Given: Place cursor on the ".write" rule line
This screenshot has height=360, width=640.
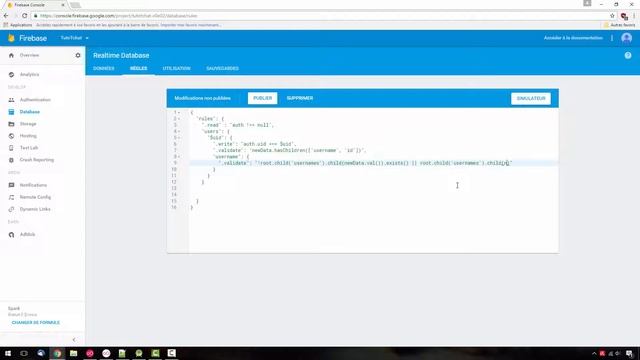Looking at the screenshot, I should (x=254, y=144).
